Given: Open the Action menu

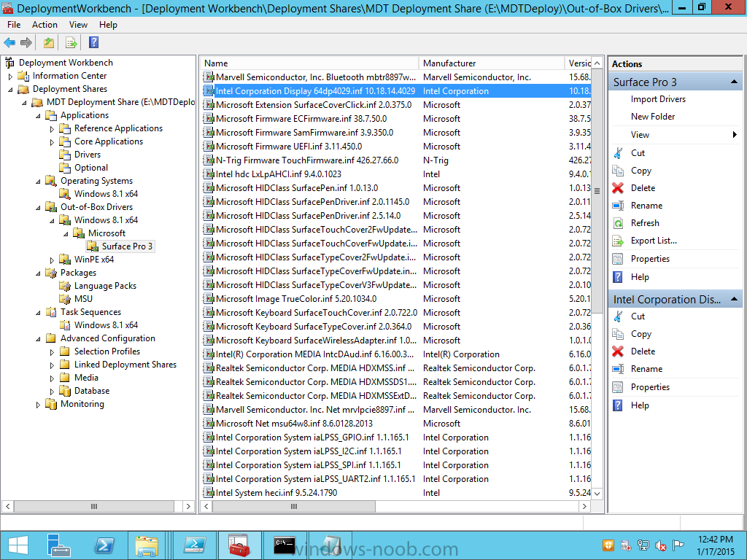Looking at the screenshot, I should (x=44, y=25).
